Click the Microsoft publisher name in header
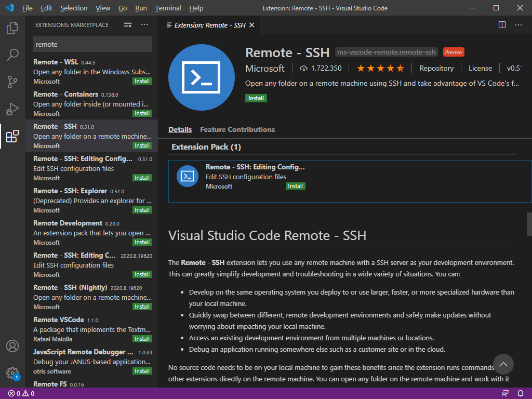This screenshot has height=399, width=532. 264,69
